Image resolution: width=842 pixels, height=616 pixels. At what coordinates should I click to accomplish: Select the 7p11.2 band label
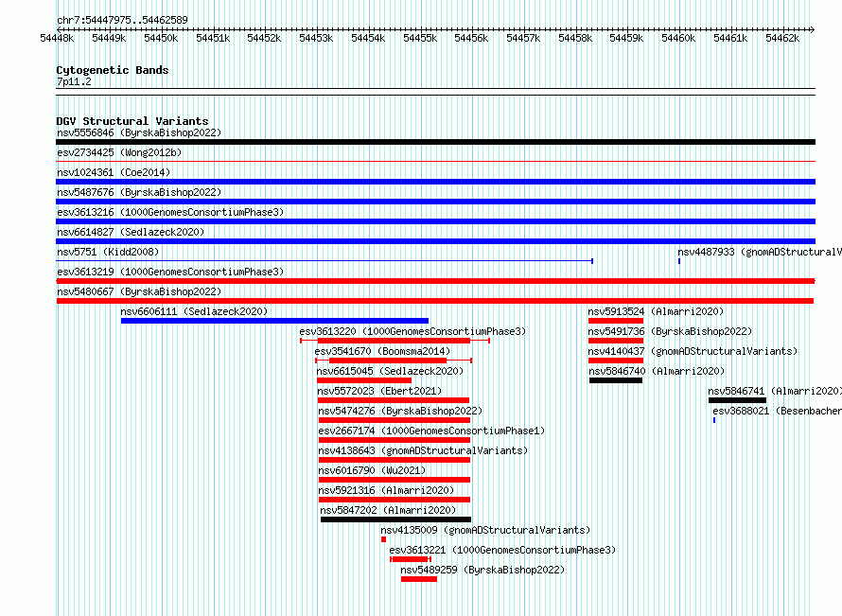(x=74, y=81)
